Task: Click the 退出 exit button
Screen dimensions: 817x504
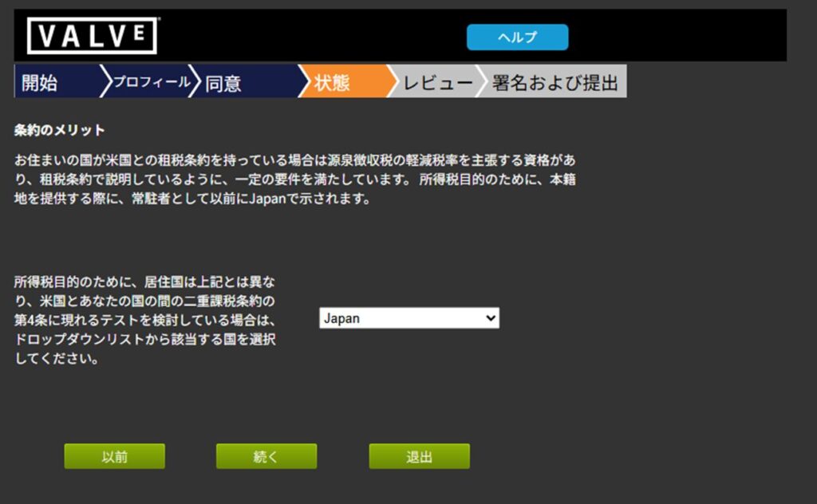Action: coord(419,457)
